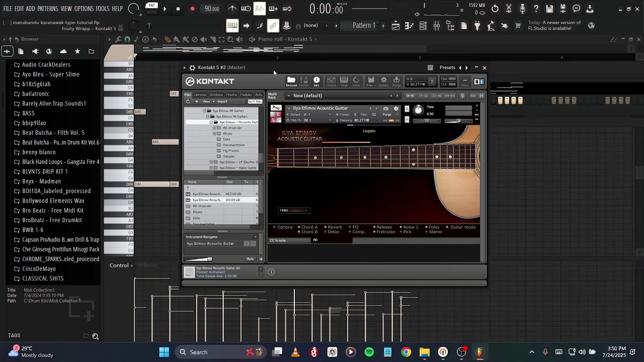Screen dimensions: 644x362
Task: Click the FL Studio help question mark icon
Action: pos(536,9)
